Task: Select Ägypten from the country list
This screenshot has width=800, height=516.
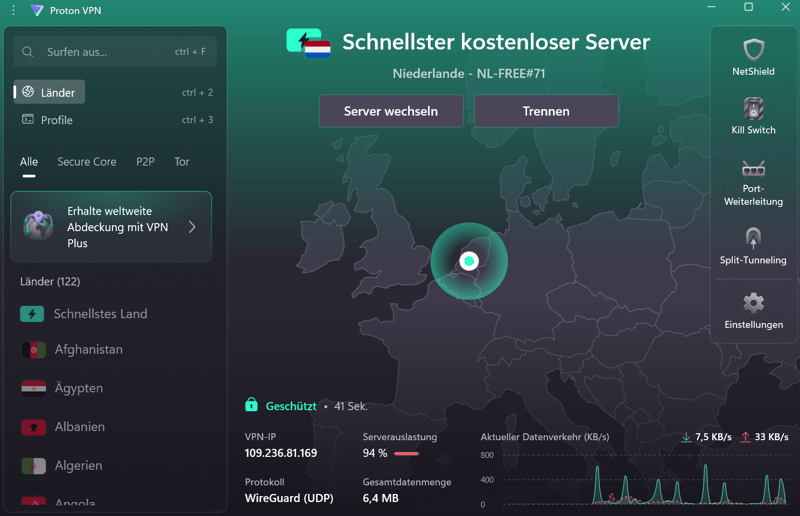Action: click(78, 388)
